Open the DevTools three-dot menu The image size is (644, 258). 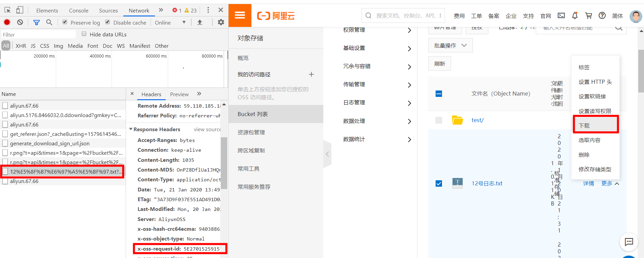(208, 10)
